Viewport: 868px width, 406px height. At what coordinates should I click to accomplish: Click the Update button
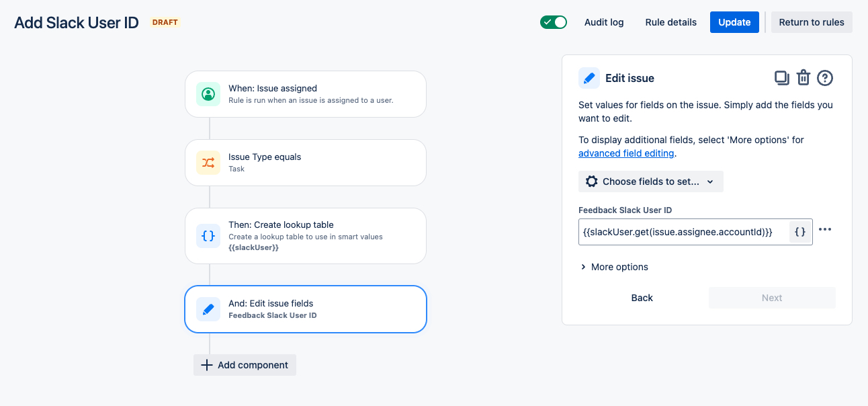tap(734, 22)
